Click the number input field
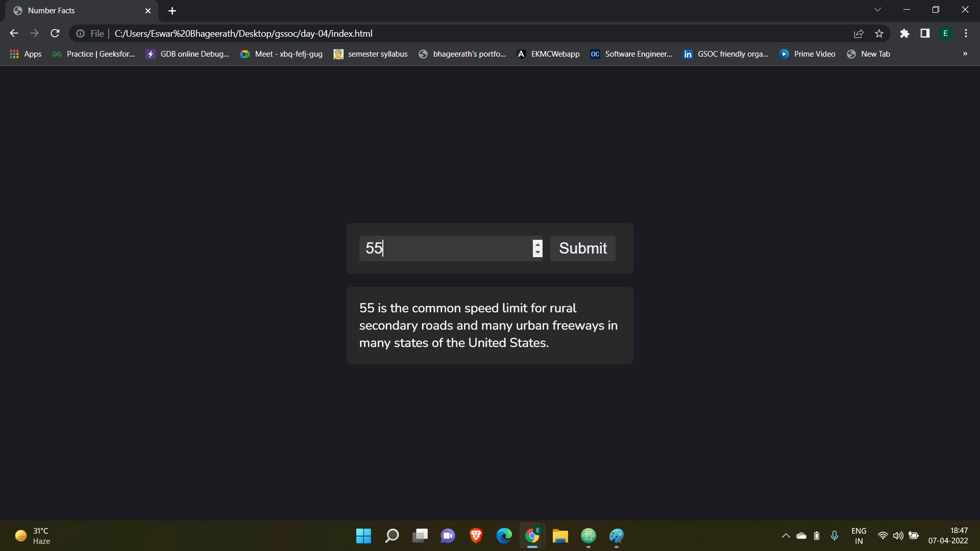 444,248
